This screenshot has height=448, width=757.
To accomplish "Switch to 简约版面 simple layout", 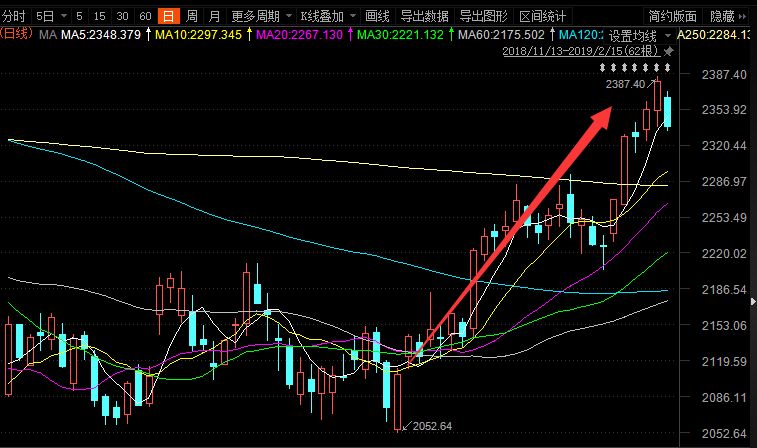I will (x=673, y=16).
